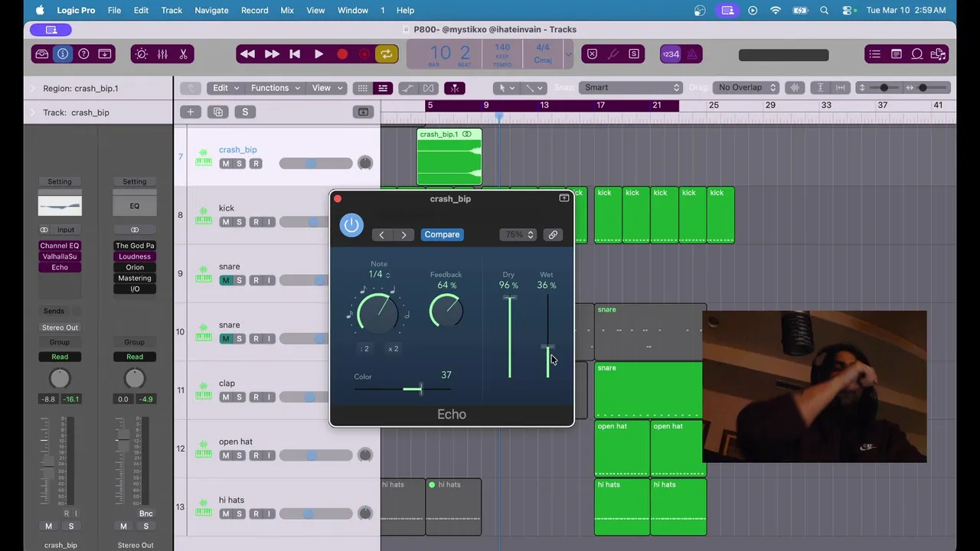Open the Snap Smart dropdown
Screen dimensions: 980x551
pyautogui.click(x=630, y=87)
